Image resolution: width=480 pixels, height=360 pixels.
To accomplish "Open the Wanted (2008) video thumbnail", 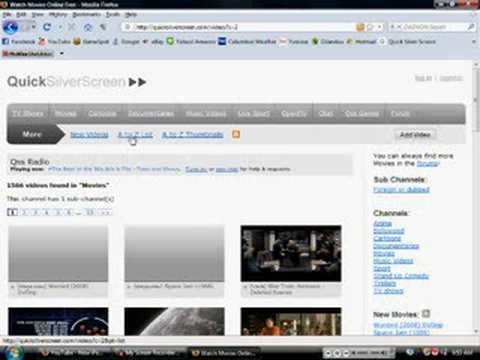I will [58, 254].
